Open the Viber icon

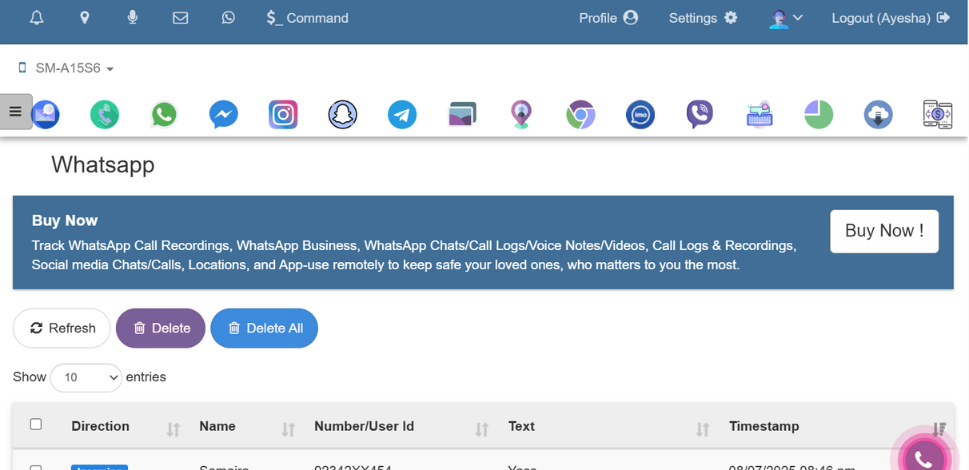coord(700,115)
